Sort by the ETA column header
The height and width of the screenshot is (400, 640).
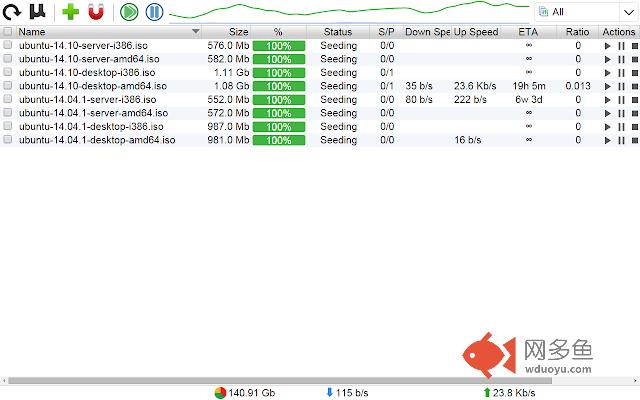(x=528, y=32)
